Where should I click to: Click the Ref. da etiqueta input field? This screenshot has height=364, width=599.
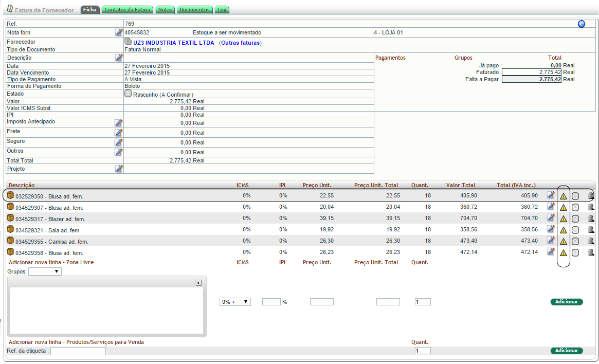pos(78,351)
